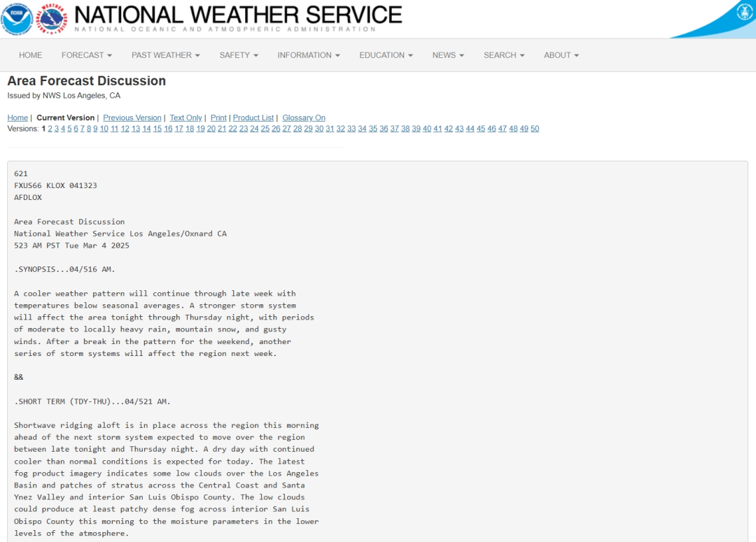The width and height of the screenshot is (756, 542).
Task: Open the FORECAST dropdown menu
Action: 87,55
